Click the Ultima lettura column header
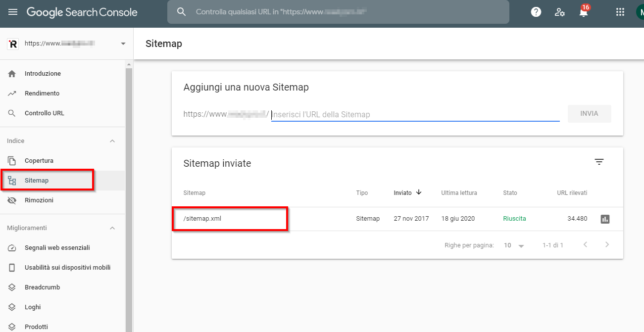This screenshot has height=332, width=644. pyautogui.click(x=459, y=193)
